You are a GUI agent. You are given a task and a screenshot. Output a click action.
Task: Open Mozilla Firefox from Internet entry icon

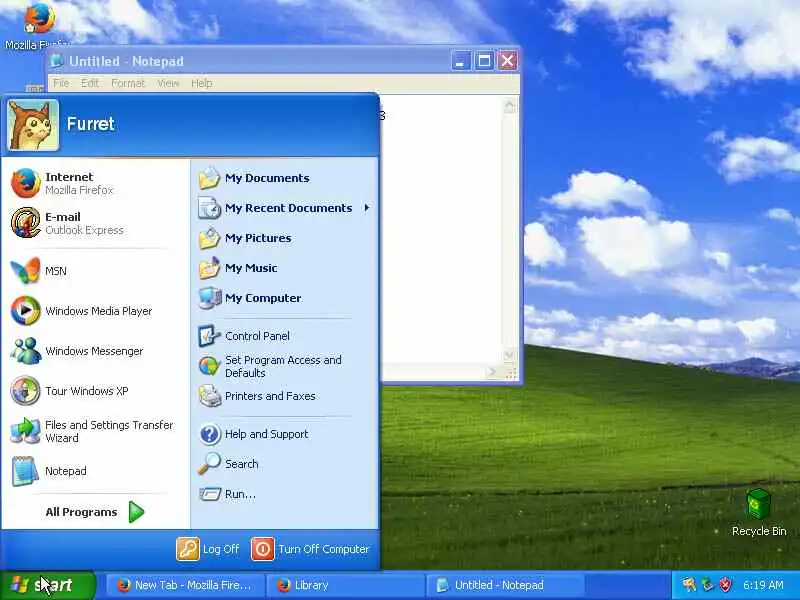(x=26, y=183)
